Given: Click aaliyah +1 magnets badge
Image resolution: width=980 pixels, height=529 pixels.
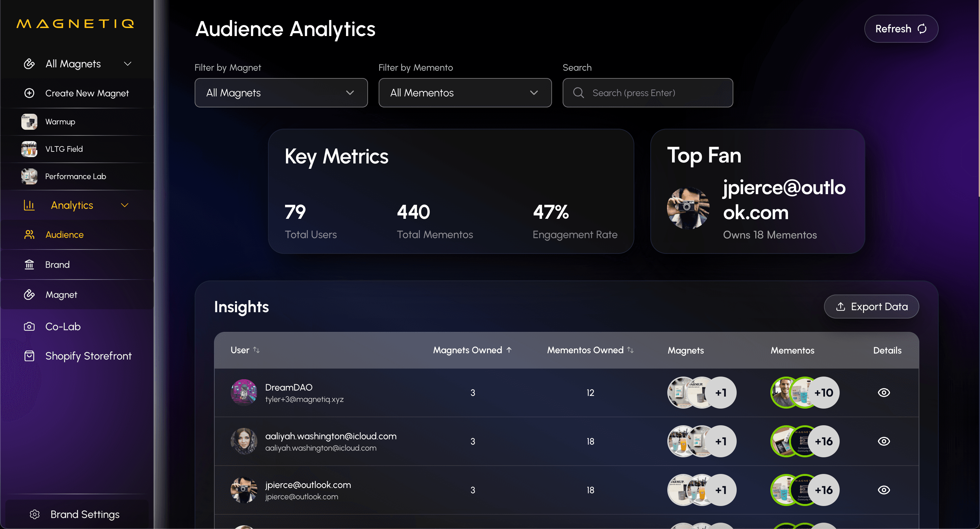Looking at the screenshot, I should point(721,442).
